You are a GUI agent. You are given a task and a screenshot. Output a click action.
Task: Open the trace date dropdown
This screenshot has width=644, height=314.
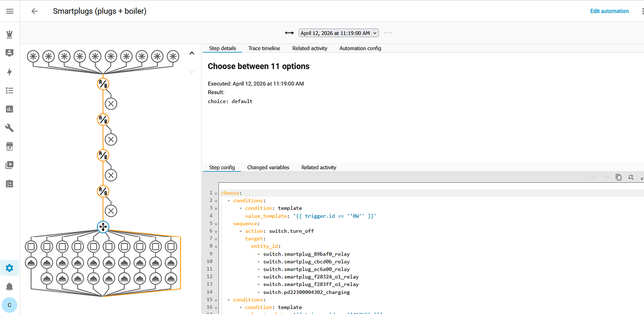click(339, 33)
